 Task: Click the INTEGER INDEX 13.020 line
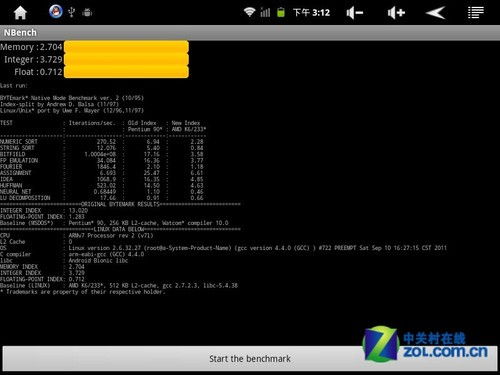[x=44, y=210]
